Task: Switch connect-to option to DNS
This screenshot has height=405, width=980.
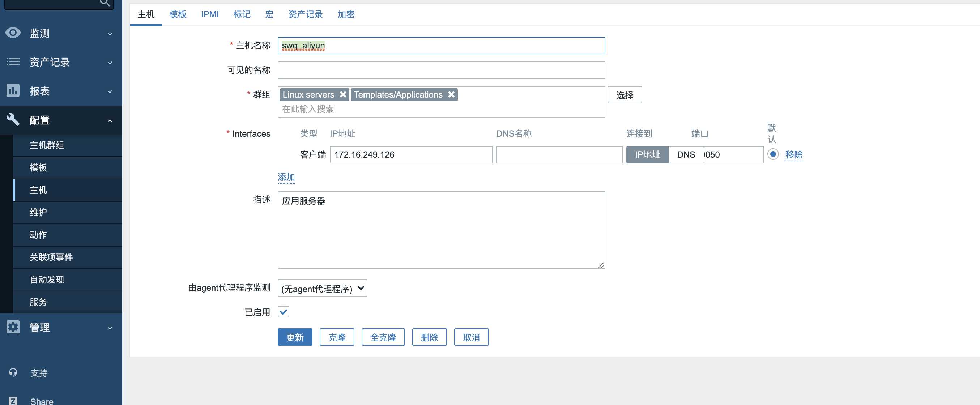Action: coord(686,155)
